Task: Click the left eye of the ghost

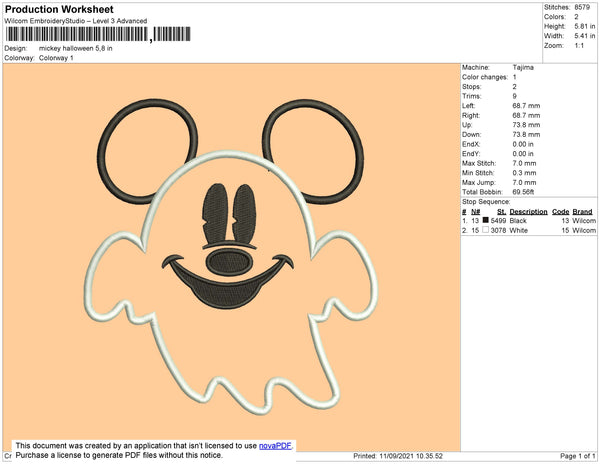Action: pos(215,213)
